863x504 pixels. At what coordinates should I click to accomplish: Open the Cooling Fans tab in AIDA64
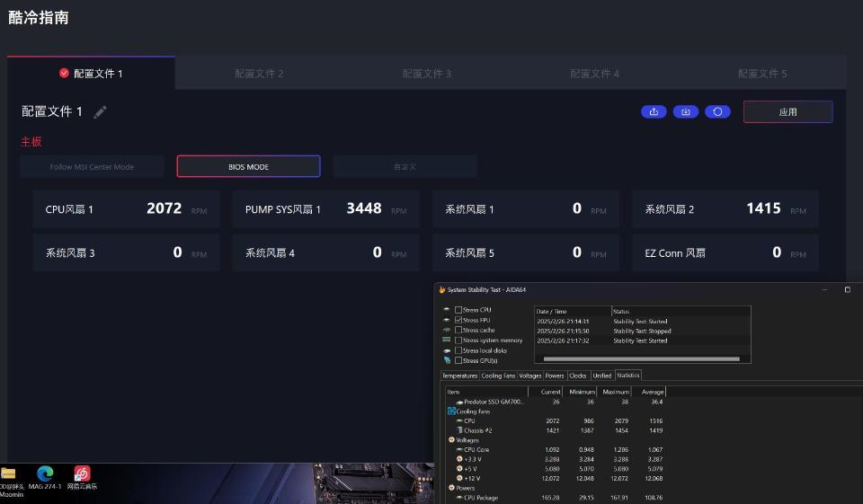click(x=498, y=376)
